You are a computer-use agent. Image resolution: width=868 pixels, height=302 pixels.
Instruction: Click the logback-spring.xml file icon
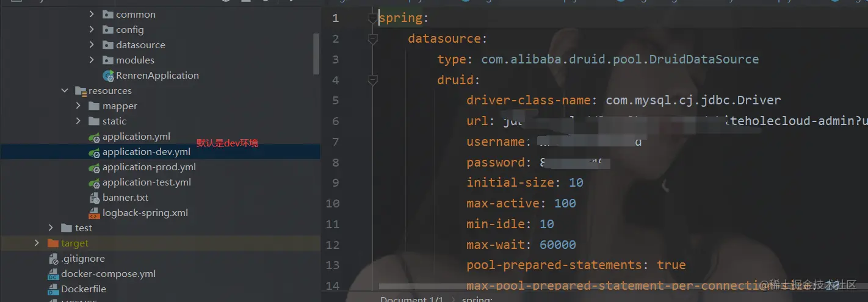(94, 213)
